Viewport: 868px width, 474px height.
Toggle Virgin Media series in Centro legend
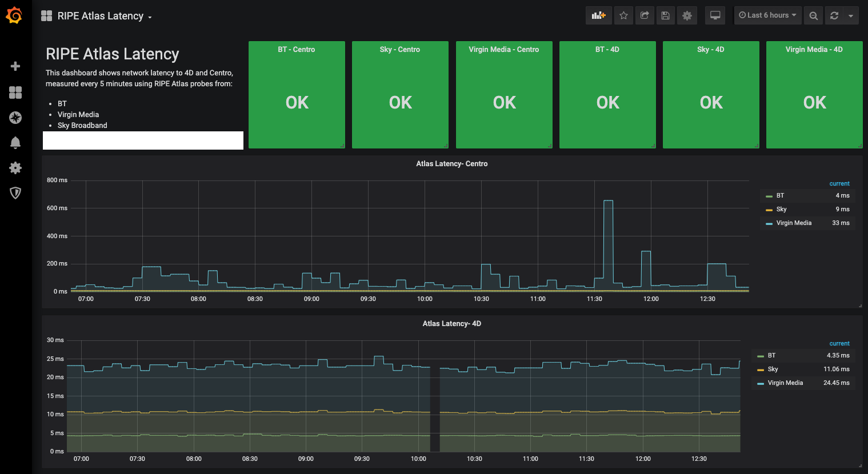click(793, 223)
